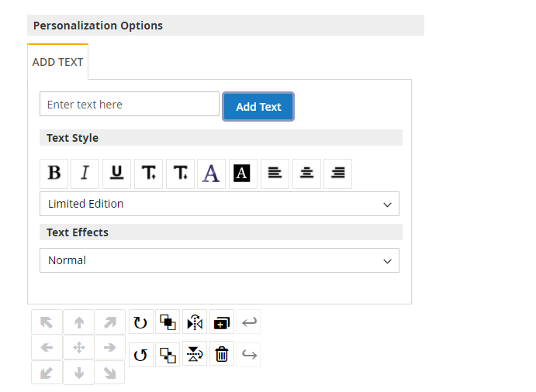The height and width of the screenshot is (392, 536).
Task: Align text to the right
Action: 337,174
